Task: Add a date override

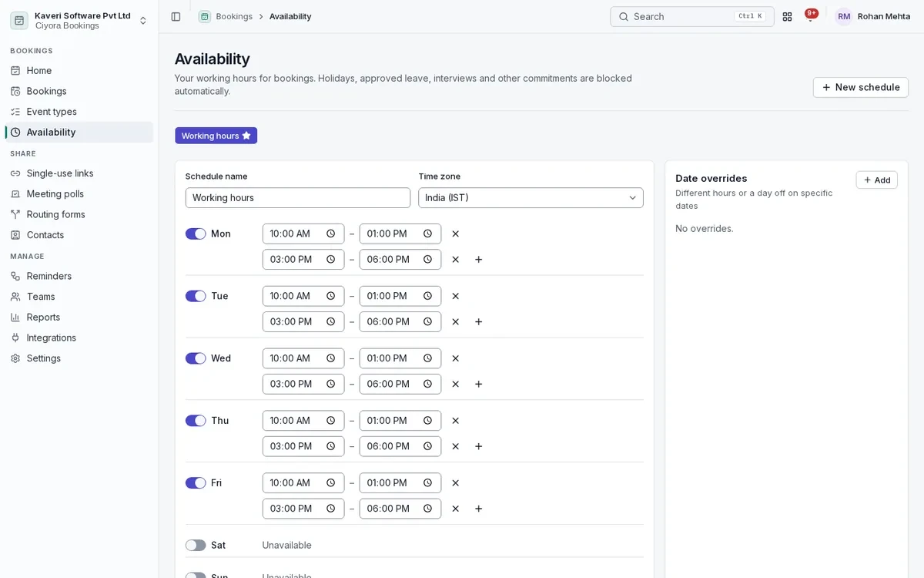Action: (876, 180)
